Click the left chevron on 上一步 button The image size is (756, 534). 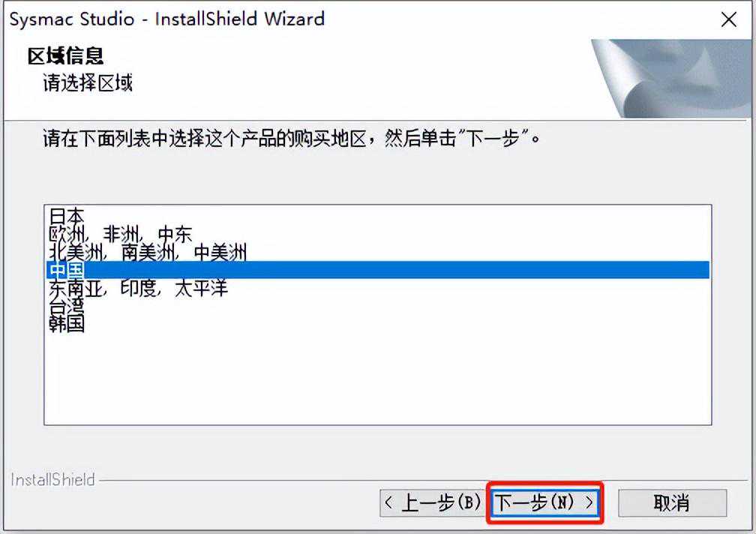pos(388,503)
